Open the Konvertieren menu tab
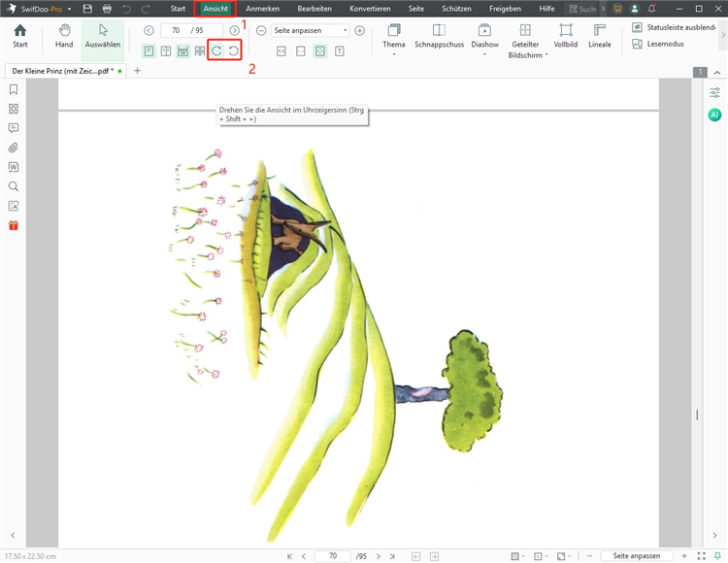728x563 pixels. click(370, 9)
